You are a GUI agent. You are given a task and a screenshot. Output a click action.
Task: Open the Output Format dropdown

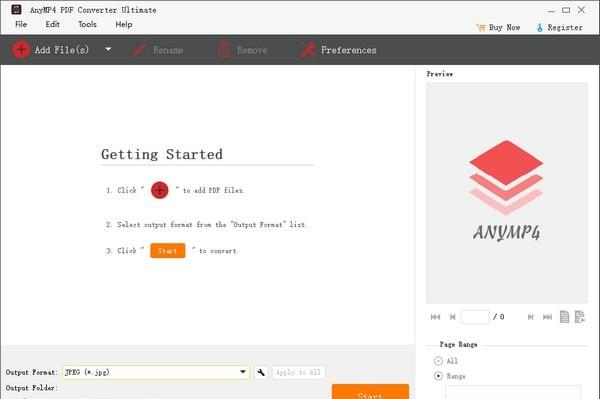[x=156, y=372]
